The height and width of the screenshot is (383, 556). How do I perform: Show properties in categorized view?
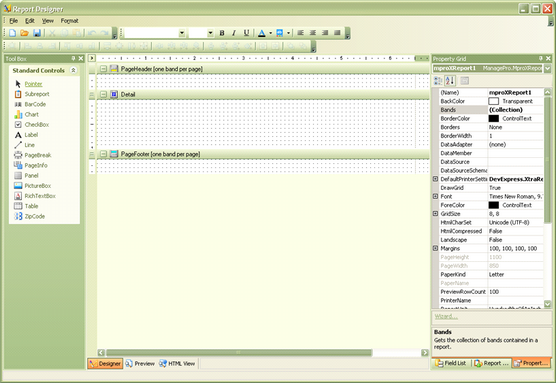pos(438,81)
